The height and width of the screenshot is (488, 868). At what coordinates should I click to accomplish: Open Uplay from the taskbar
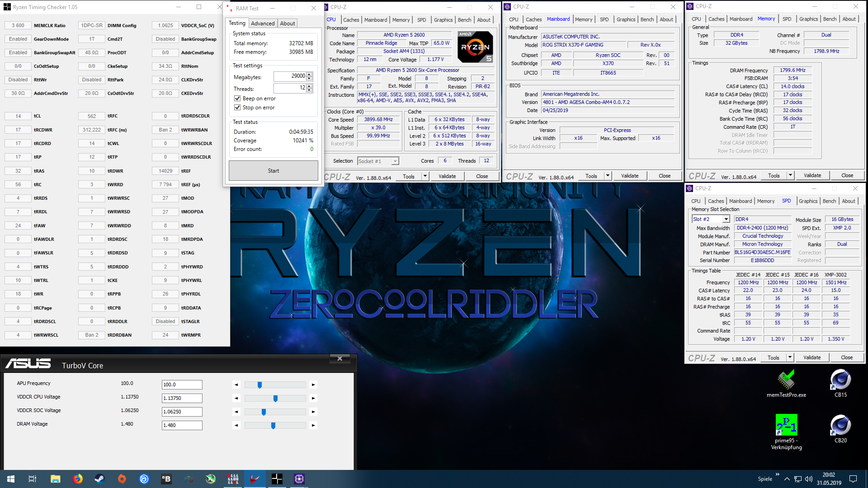(x=144, y=479)
